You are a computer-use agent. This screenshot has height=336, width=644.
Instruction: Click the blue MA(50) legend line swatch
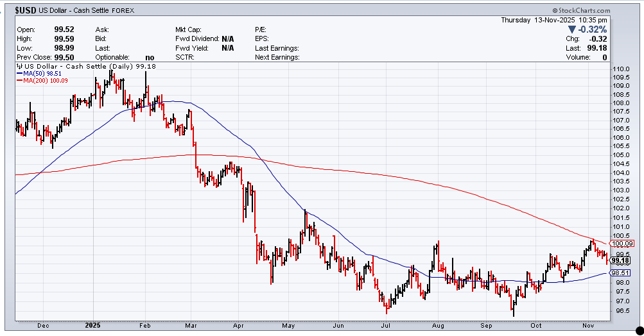19,73
